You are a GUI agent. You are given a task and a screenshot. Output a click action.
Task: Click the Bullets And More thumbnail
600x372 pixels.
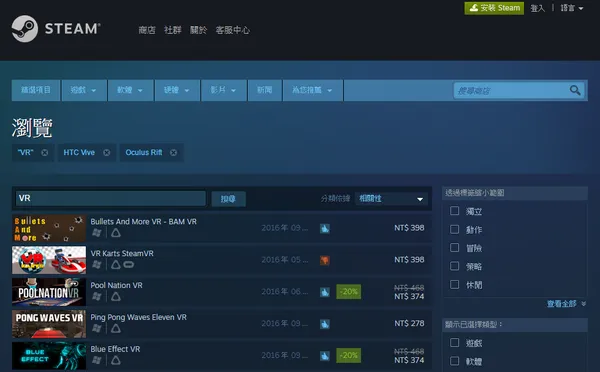[49, 228]
